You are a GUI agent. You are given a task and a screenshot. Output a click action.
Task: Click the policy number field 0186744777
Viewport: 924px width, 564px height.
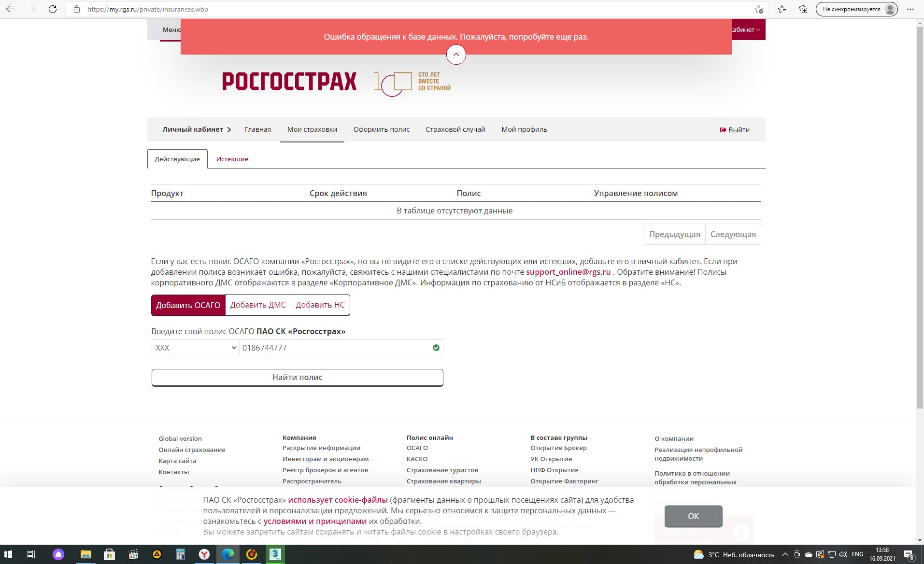tap(341, 348)
